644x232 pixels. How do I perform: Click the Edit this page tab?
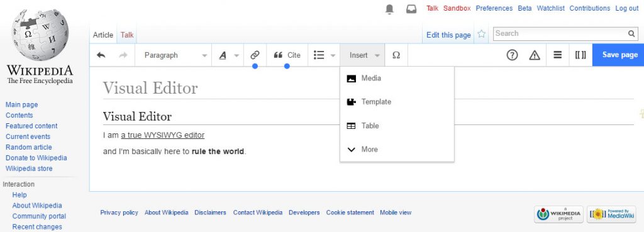point(448,35)
